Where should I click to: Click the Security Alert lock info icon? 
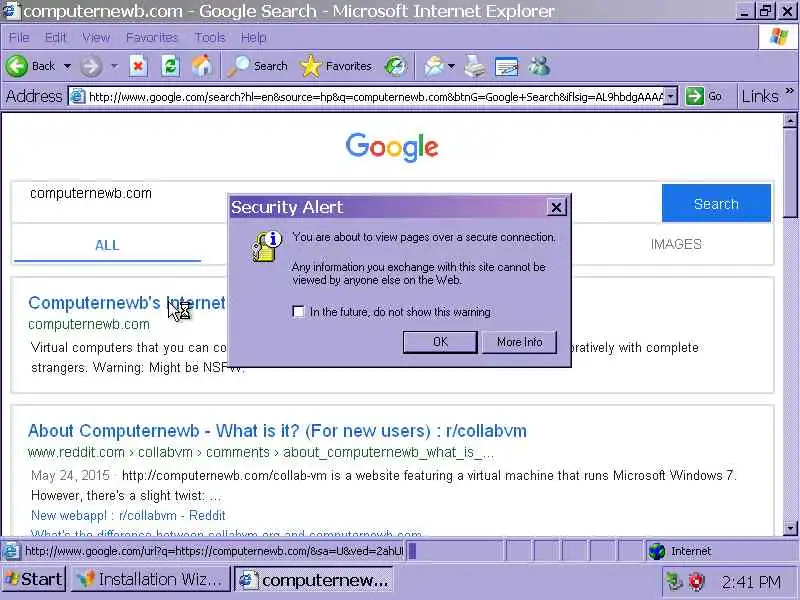point(267,246)
